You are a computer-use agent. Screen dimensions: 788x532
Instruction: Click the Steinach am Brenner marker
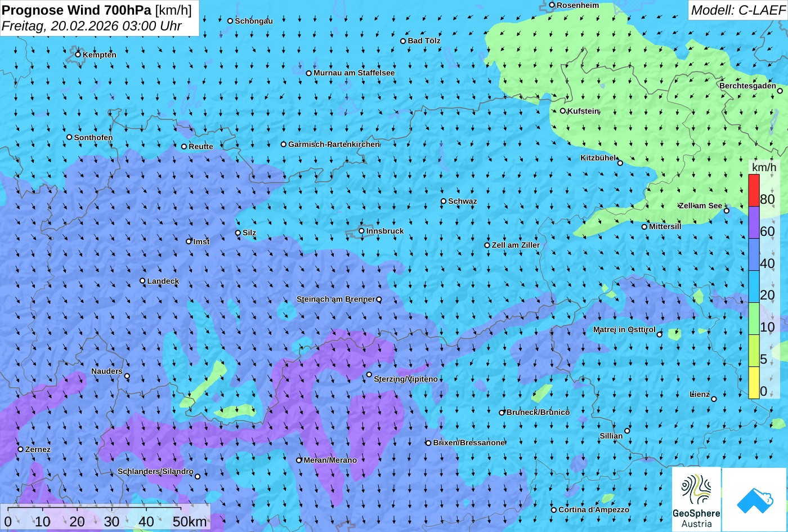pyautogui.click(x=379, y=299)
